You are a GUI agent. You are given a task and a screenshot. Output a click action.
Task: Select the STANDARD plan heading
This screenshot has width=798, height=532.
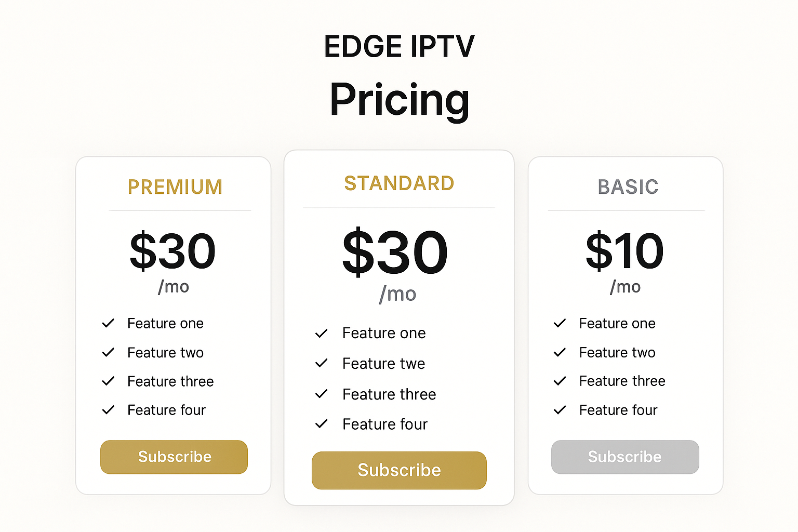(x=399, y=183)
